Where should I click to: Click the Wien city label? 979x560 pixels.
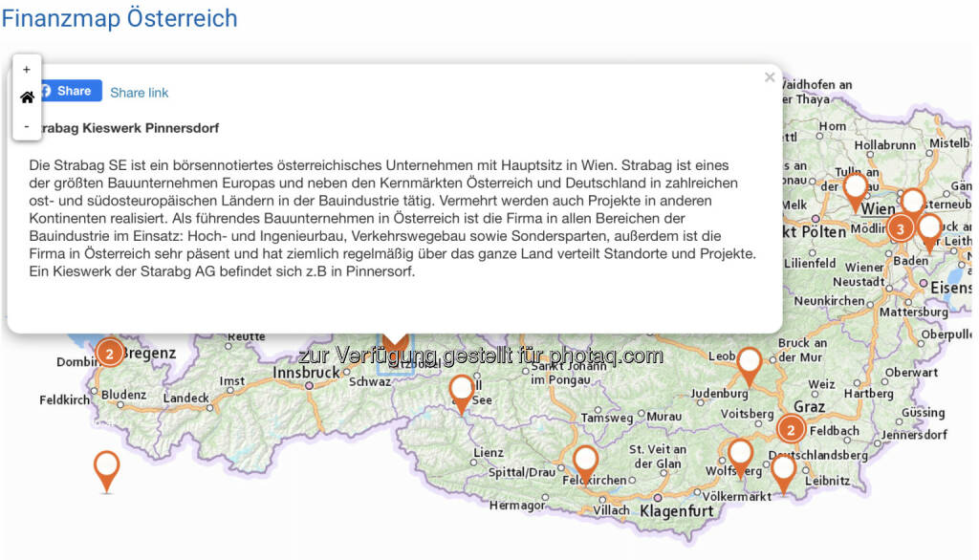(878, 208)
